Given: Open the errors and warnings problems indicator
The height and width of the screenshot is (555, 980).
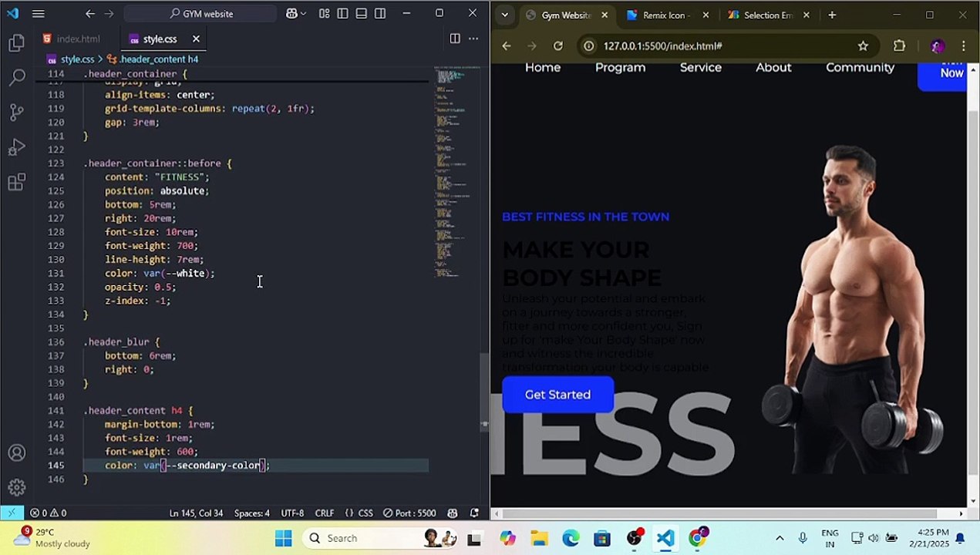Looking at the screenshot, I should [x=49, y=513].
